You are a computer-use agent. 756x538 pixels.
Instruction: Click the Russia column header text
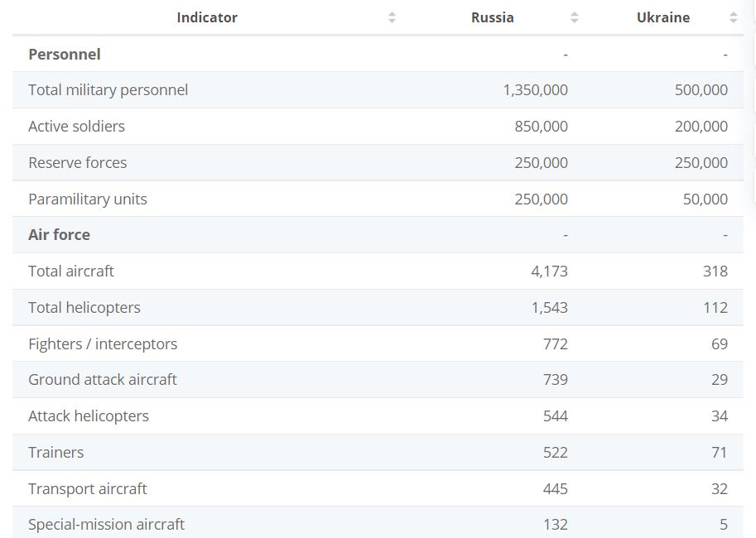point(493,17)
